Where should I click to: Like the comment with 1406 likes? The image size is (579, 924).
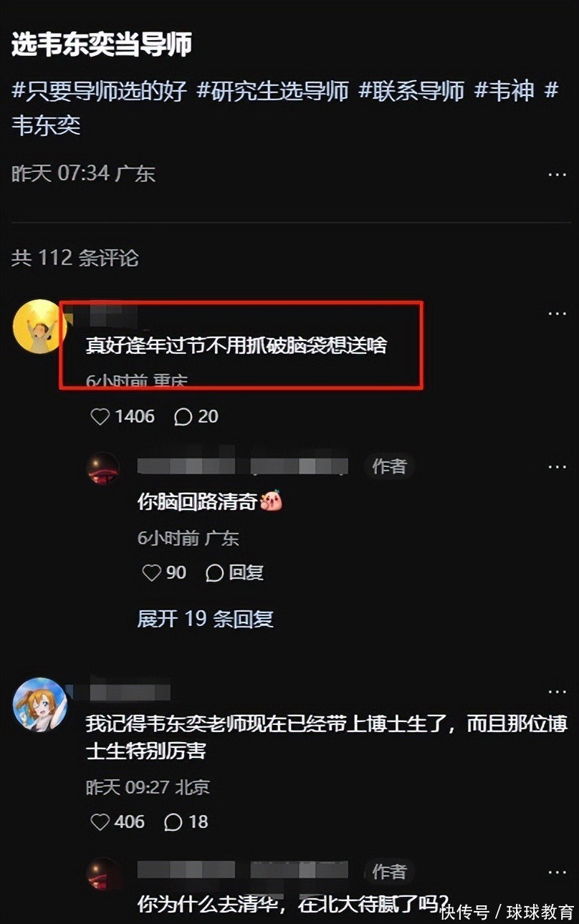tap(100, 417)
